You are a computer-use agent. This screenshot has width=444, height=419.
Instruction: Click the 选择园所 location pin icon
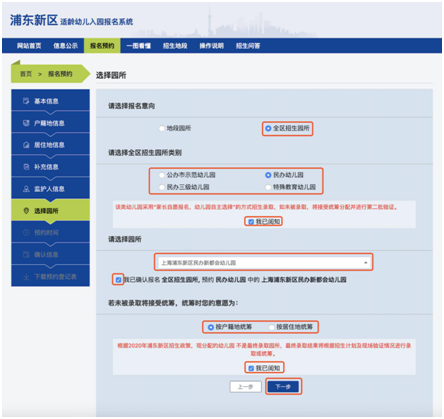[26, 211]
